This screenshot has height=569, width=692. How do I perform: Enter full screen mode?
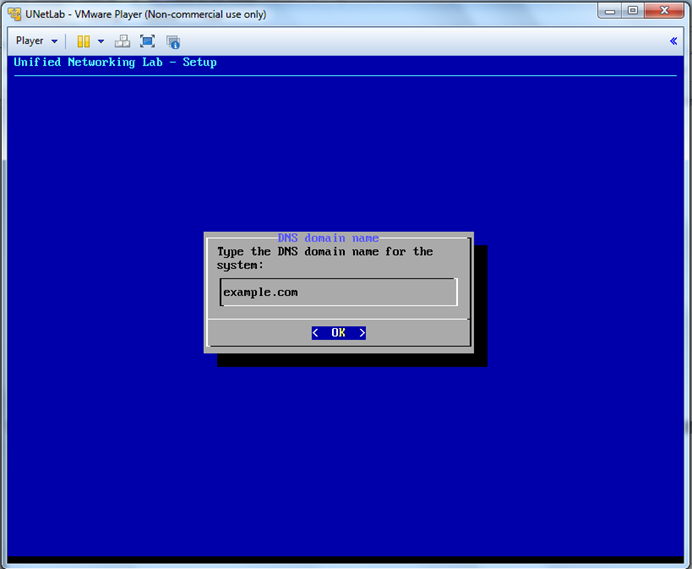pyautogui.click(x=147, y=41)
